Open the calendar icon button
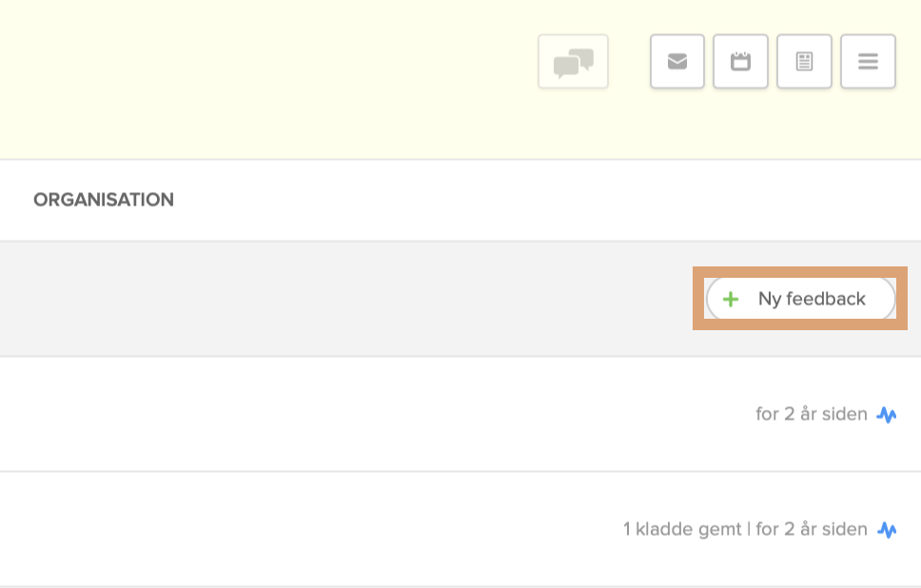This screenshot has height=588, width=921. click(740, 62)
